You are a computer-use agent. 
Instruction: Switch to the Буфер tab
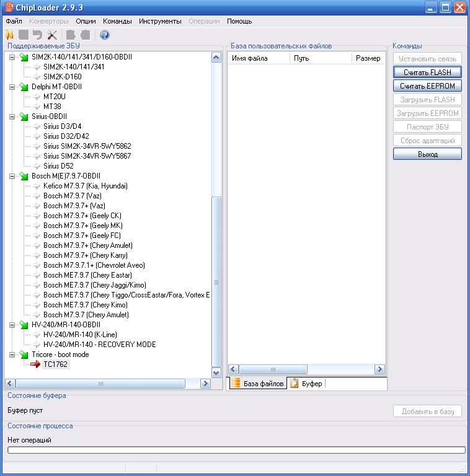tap(307, 384)
